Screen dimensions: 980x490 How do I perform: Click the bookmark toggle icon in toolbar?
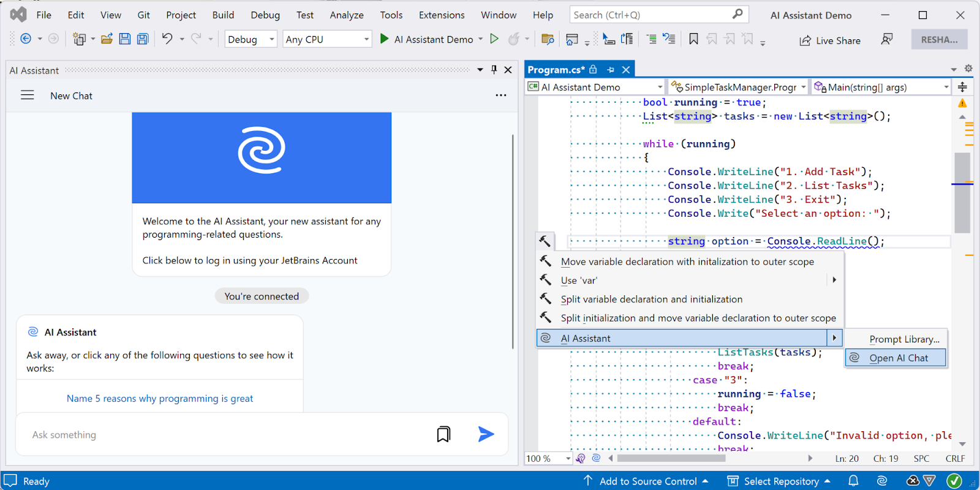[x=693, y=39]
